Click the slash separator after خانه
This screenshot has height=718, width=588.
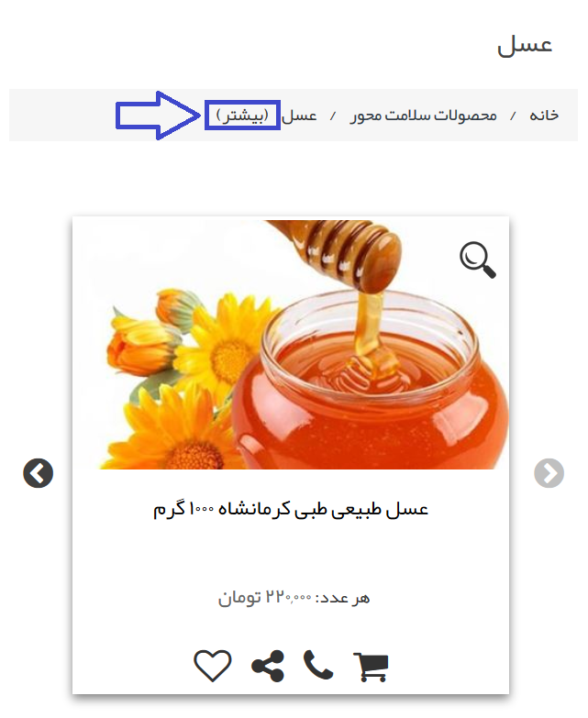pyautogui.click(x=514, y=116)
